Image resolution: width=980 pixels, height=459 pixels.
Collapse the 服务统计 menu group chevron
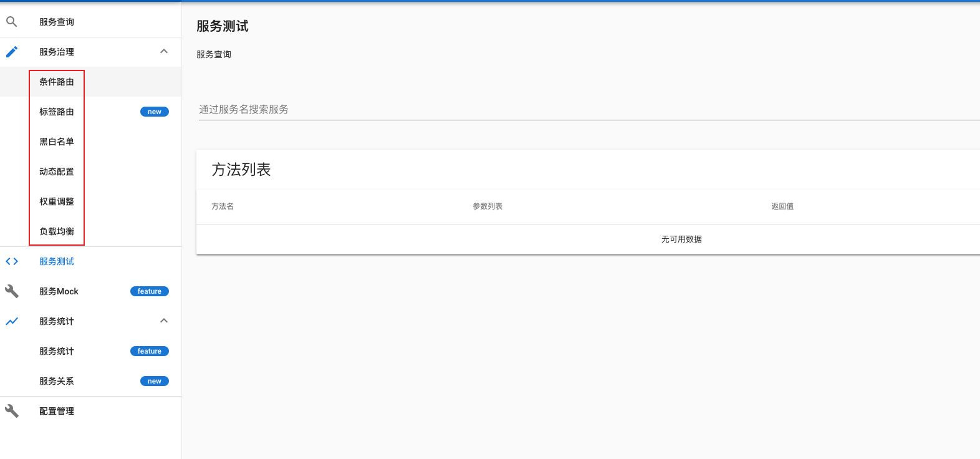point(164,321)
